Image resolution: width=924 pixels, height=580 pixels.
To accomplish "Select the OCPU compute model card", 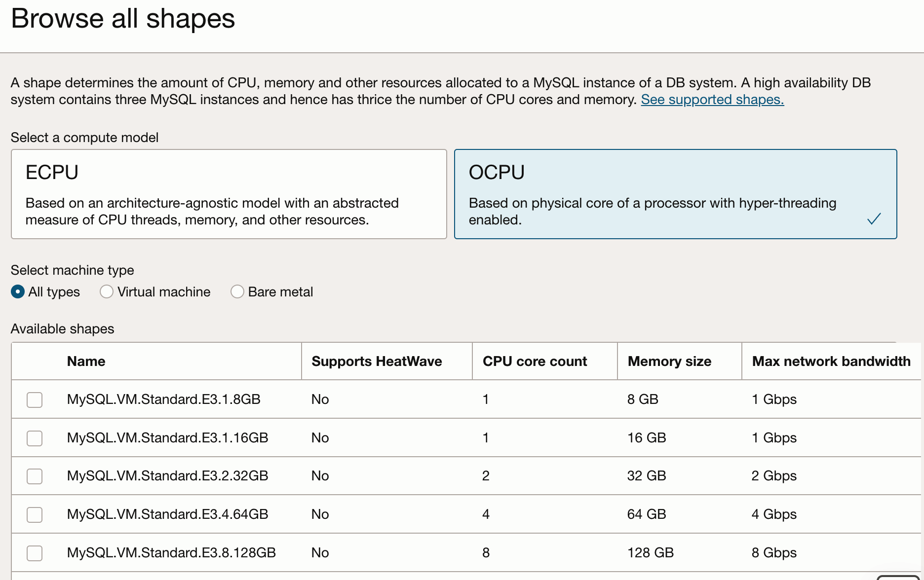I will [675, 194].
